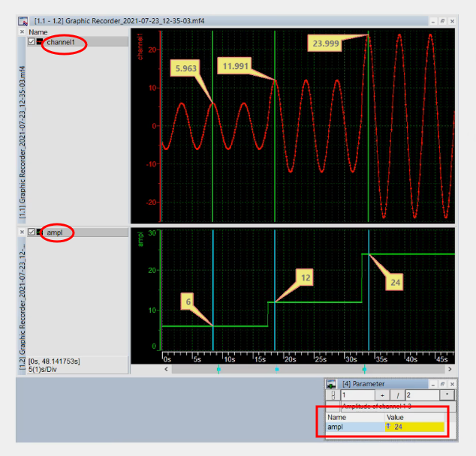Click the channel1 red line color swatch
The width and height of the screenshot is (476, 456).
click(x=39, y=41)
